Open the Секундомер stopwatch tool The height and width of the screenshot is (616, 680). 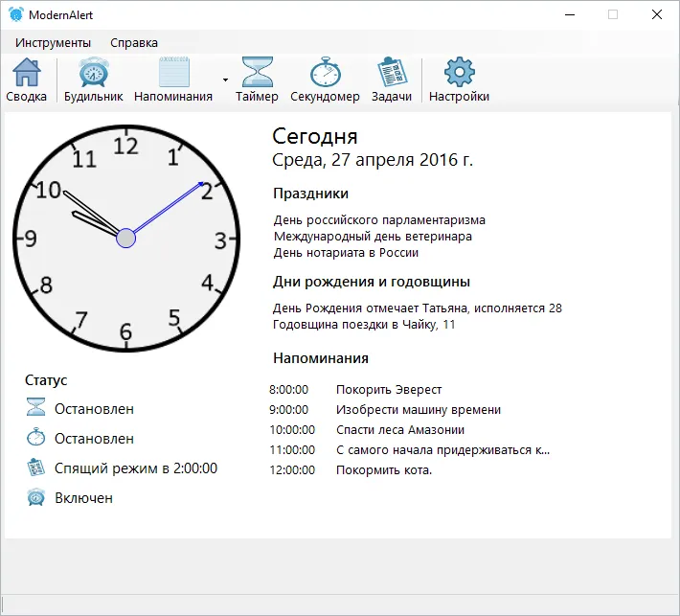click(x=325, y=80)
